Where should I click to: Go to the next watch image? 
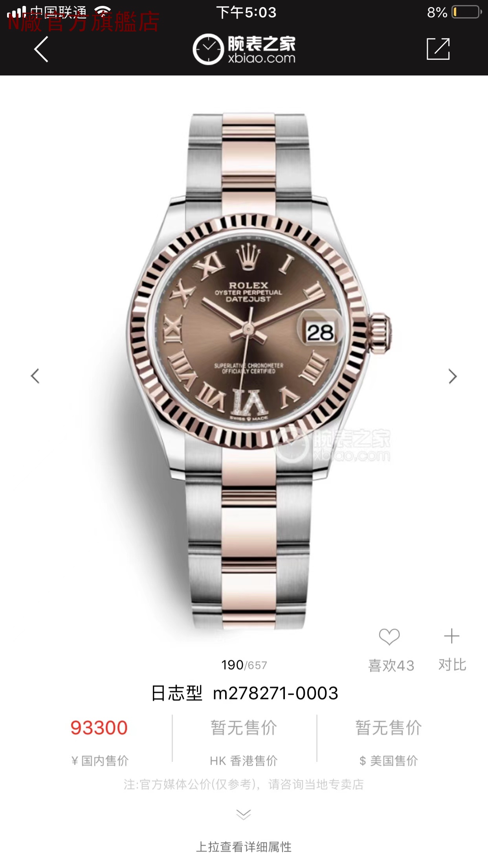coord(453,376)
